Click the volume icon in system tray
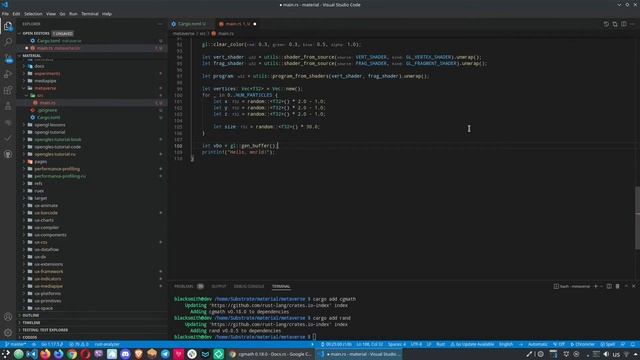 tap(606, 354)
